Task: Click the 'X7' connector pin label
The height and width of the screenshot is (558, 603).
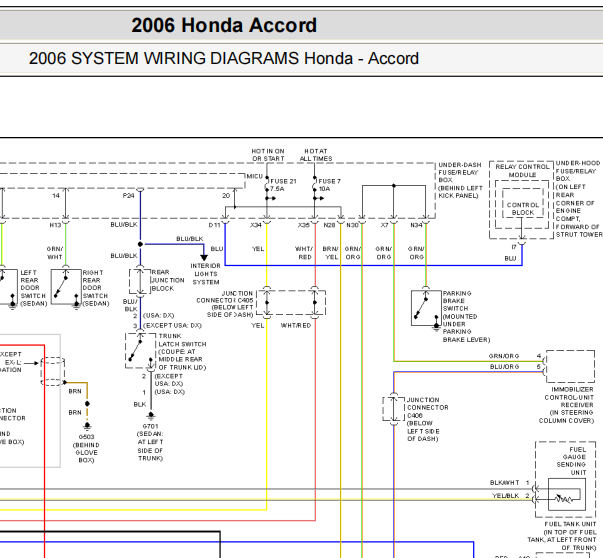Action: pos(385,225)
